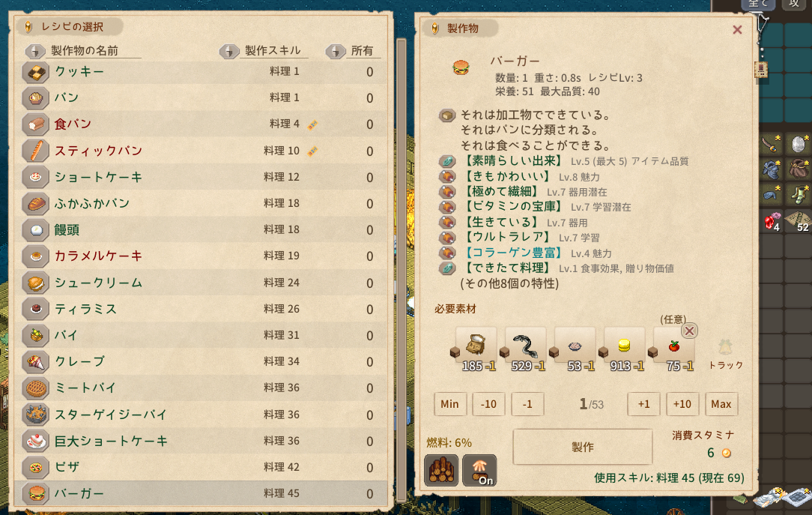Select the yellow cheese ingredient slot

coord(624,349)
